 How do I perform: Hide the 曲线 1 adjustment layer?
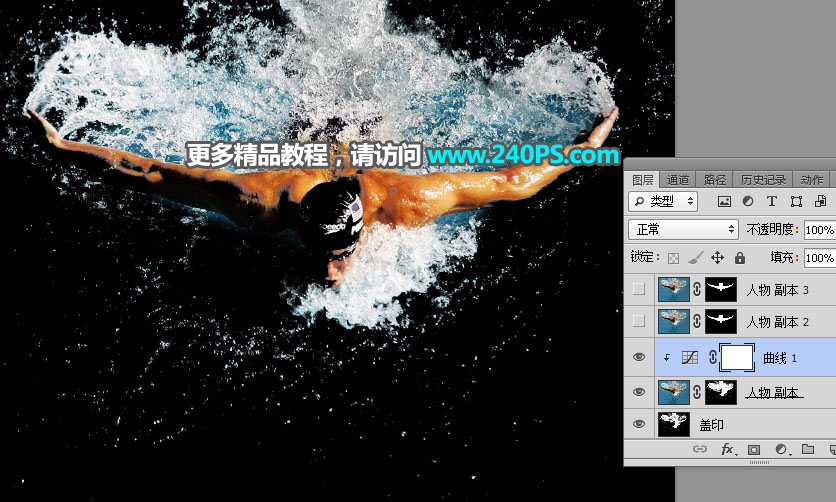639,357
